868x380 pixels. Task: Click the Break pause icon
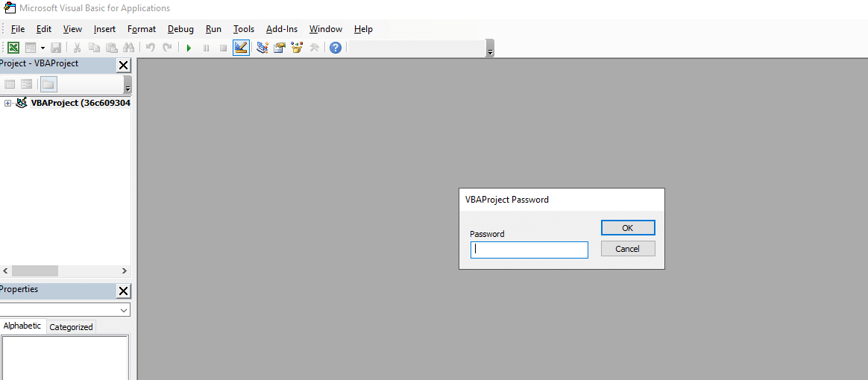pos(206,48)
